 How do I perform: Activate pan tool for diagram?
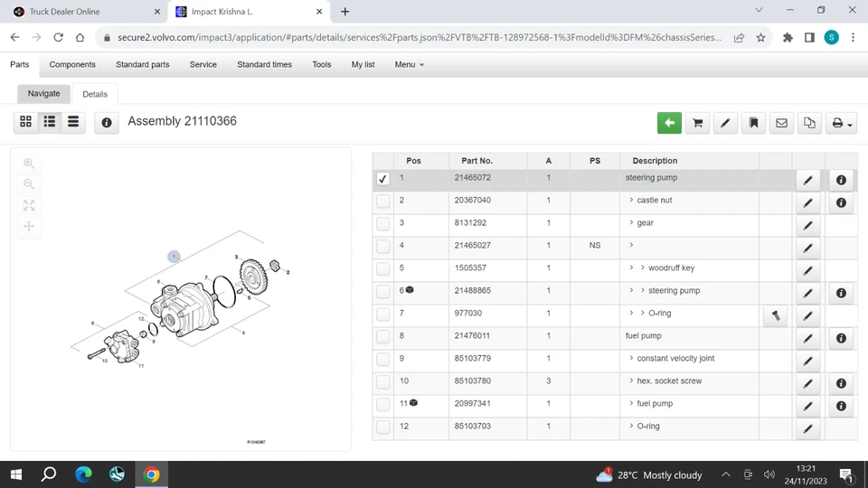point(29,226)
